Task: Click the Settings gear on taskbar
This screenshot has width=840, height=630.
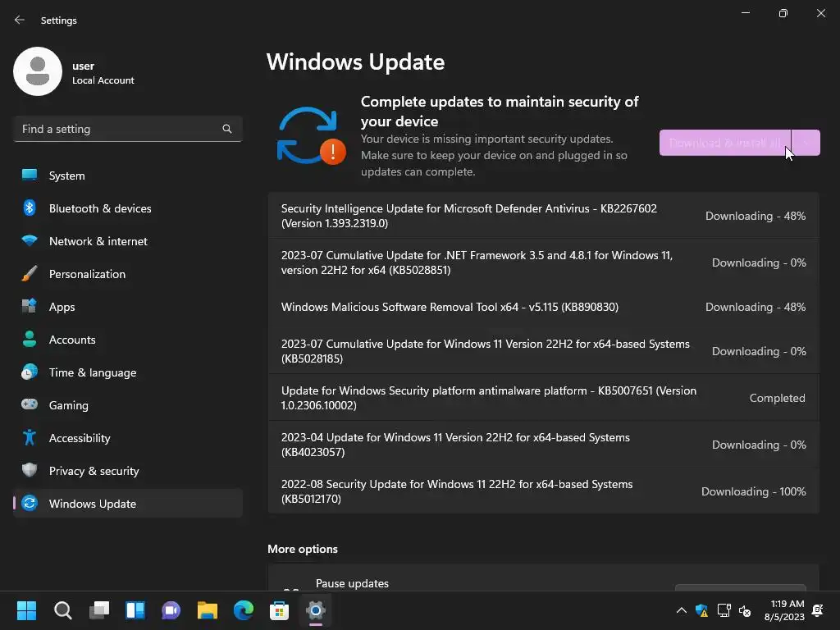Action: pyautogui.click(x=316, y=610)
